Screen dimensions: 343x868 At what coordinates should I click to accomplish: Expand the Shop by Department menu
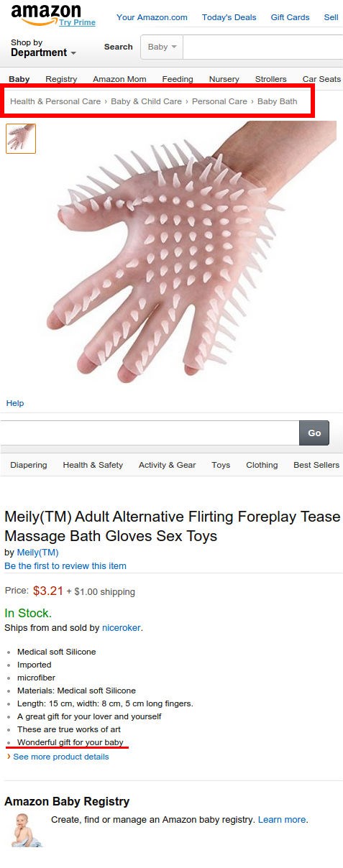[x=43, y=48]
